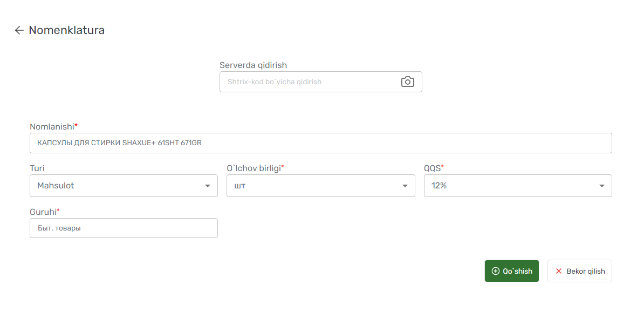Click the Serverda qidirish label
The height and width of the screenshot is (312, 644).
tap(253, 65)
